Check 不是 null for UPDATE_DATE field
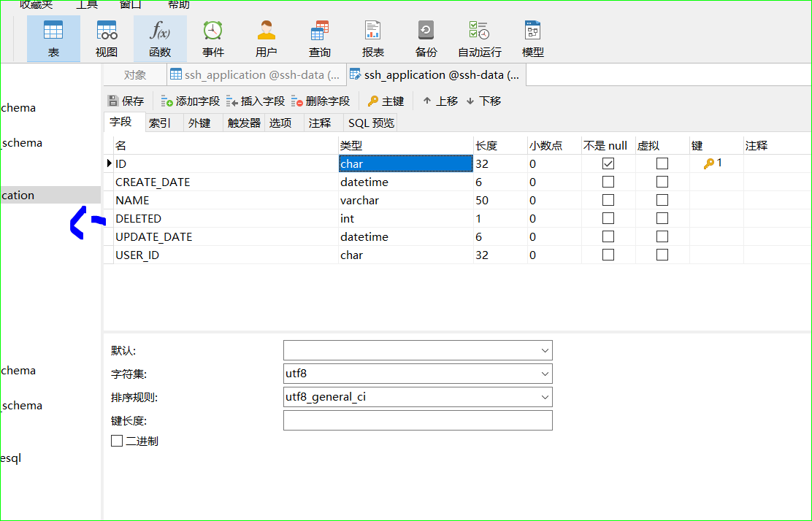Image resolution: width=812 pixels, height=521 pixels. coord(608,236)
